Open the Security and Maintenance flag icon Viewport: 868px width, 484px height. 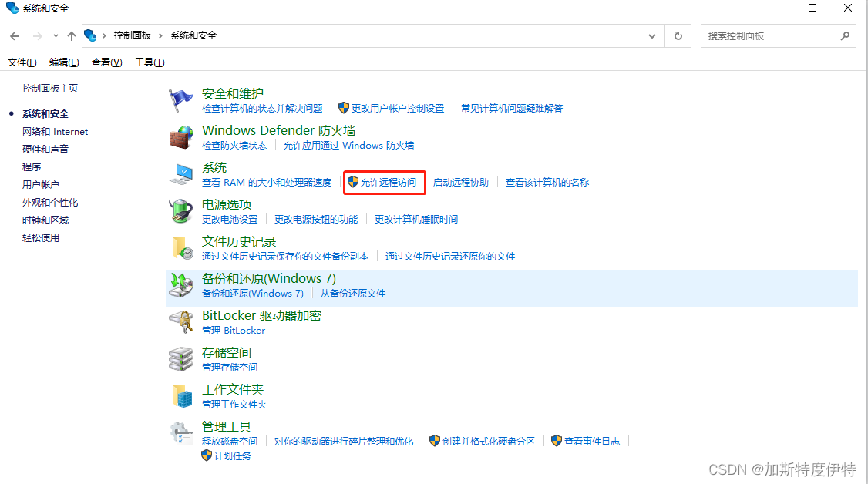click(180, 100)
